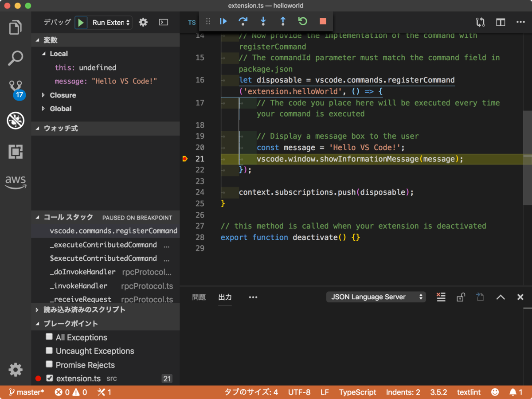The height and width of the screenshot is (399, 532).
Task: Collapse the ブレークポイント section
Action: tap(105, 324)
